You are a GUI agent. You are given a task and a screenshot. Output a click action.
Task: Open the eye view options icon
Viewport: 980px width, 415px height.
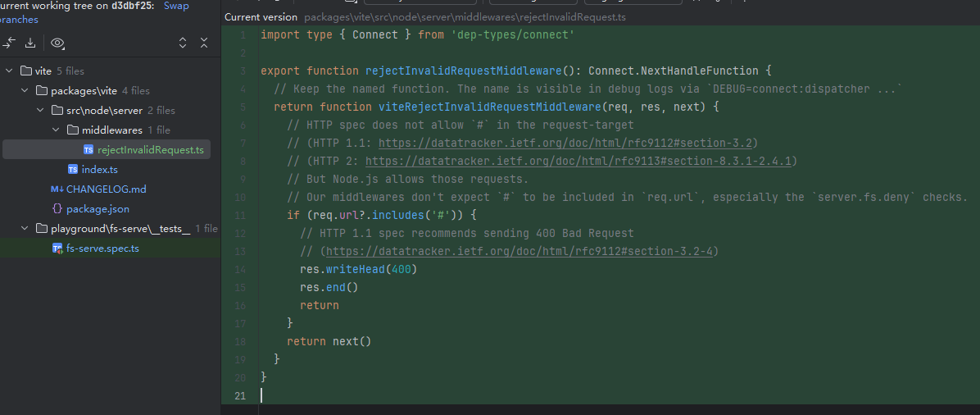(57, 43)
